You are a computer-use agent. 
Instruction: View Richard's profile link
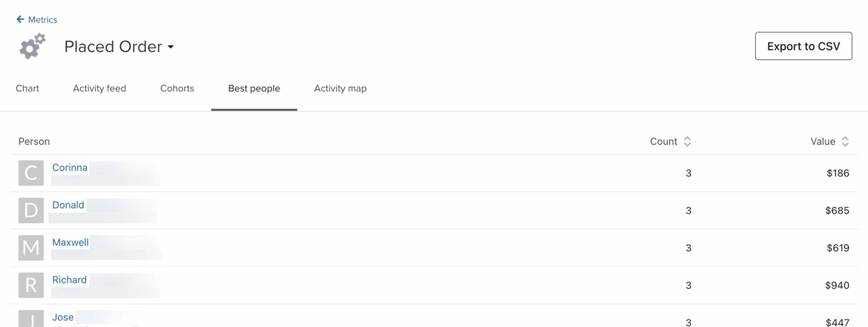point(69,280)
